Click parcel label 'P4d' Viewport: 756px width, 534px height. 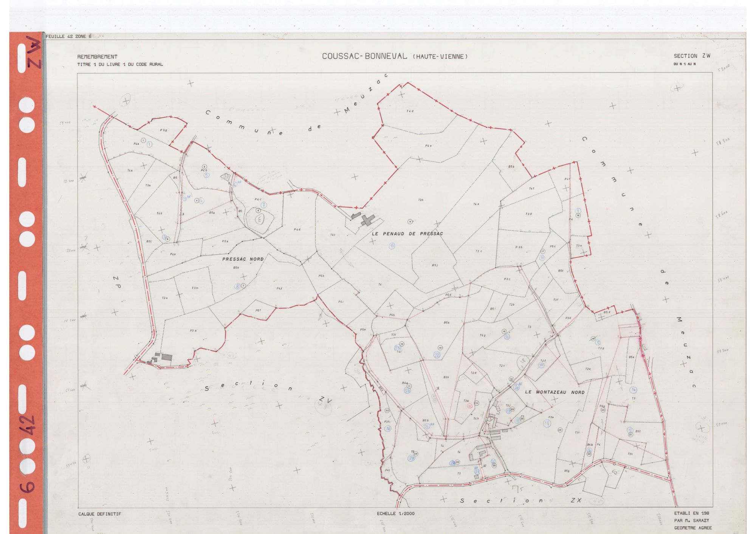[297, 229]
